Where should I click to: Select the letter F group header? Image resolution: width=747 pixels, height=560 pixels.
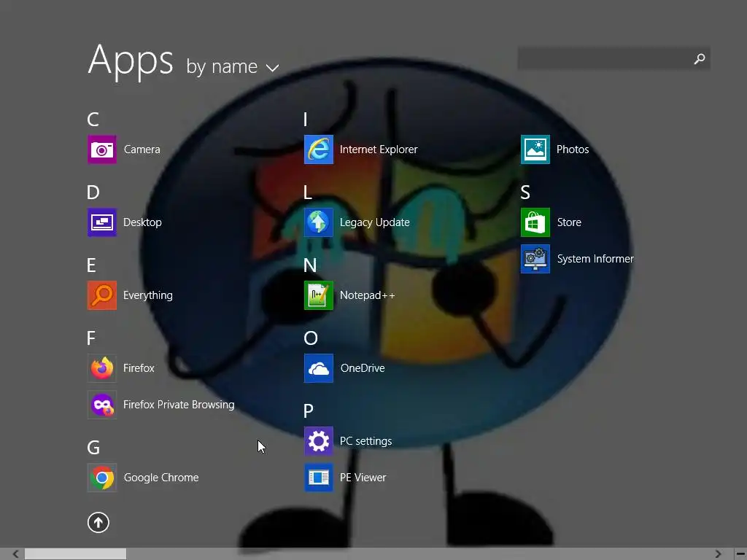[91, 338]
